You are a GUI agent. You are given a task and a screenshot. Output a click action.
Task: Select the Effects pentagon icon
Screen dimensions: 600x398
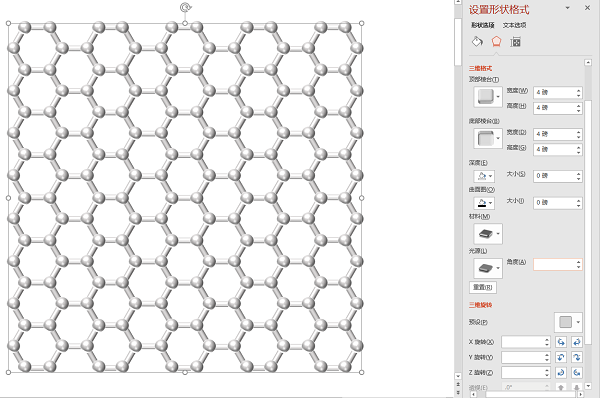[x=496, y=41]
